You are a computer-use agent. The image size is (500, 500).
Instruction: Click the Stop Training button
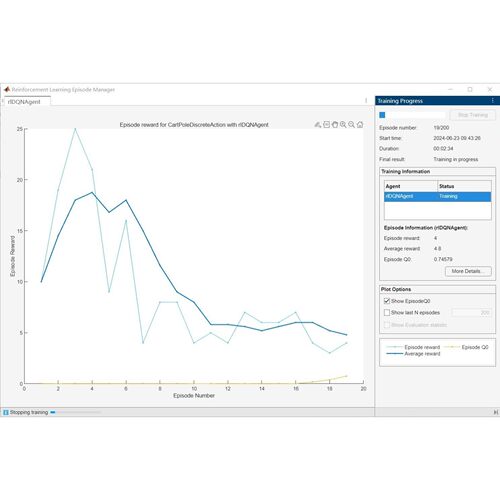point(473,115)
